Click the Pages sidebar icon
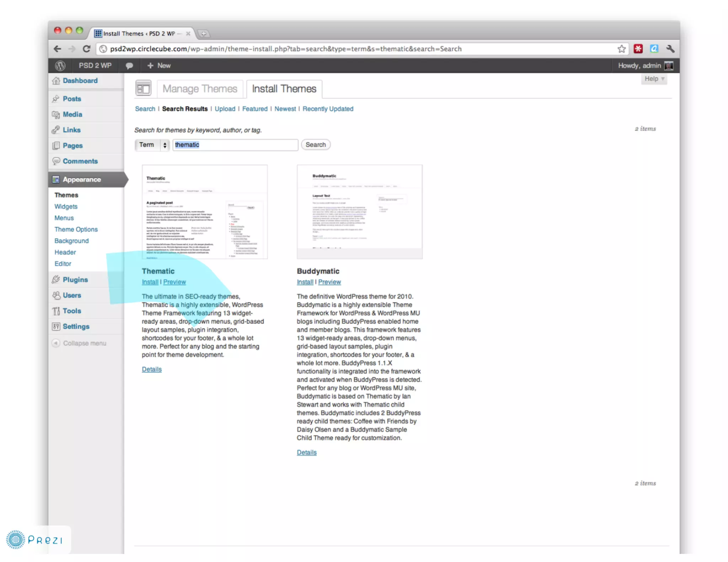 pos(56,146)
